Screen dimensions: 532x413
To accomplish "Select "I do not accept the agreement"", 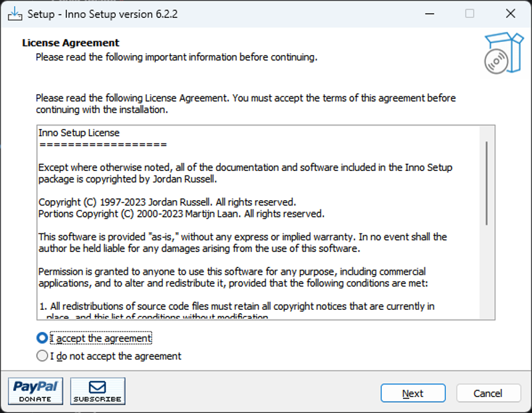I will coord(42,356).
